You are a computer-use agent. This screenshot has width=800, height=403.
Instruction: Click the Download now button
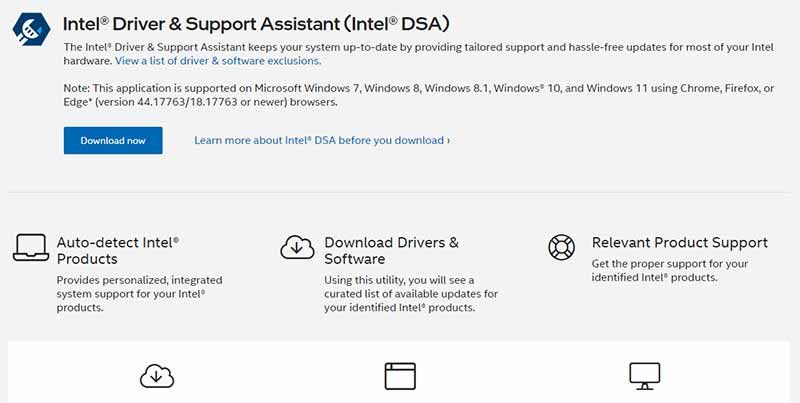coord(113,140)
